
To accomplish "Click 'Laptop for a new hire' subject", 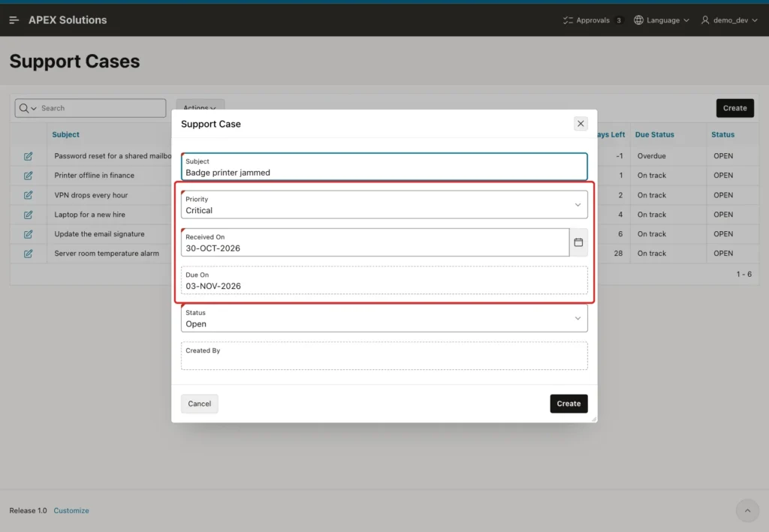I will click(x=90, y=215).
